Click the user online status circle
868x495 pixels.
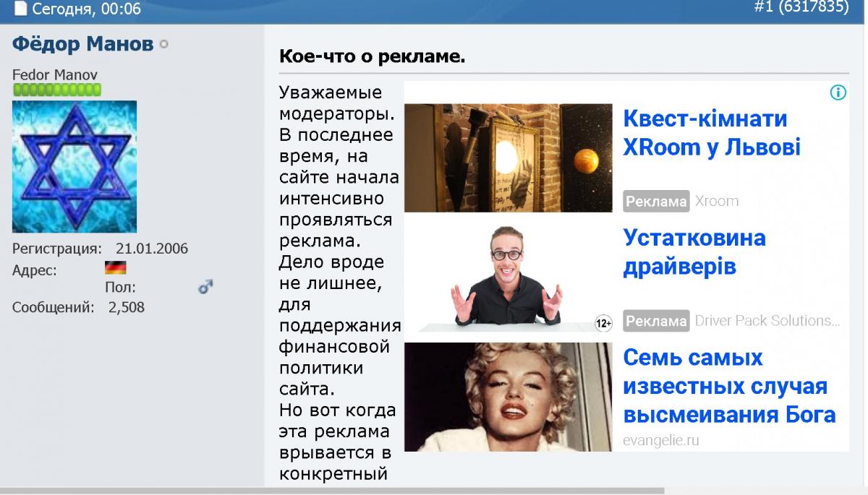pyautogui.click(x=163, y=45)
